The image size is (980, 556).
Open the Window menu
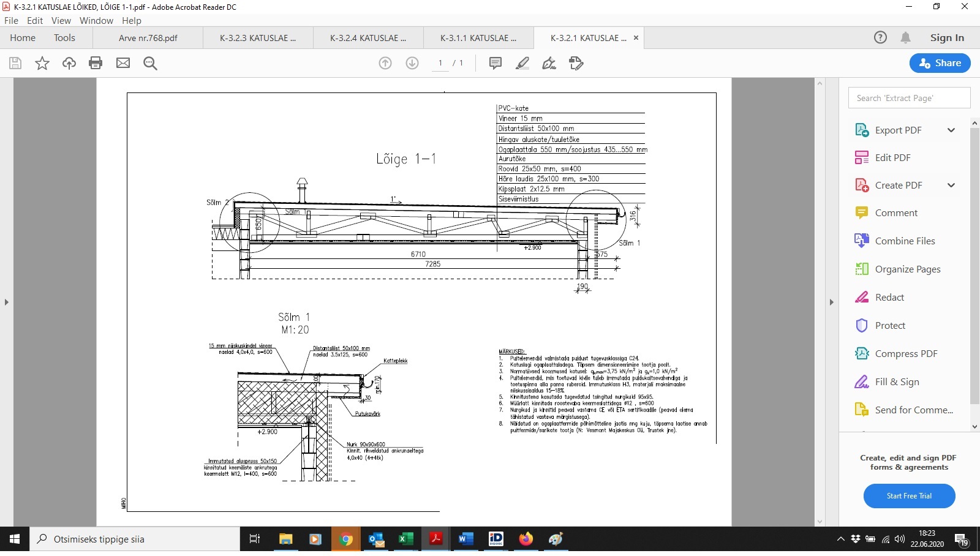click(96, 20)
